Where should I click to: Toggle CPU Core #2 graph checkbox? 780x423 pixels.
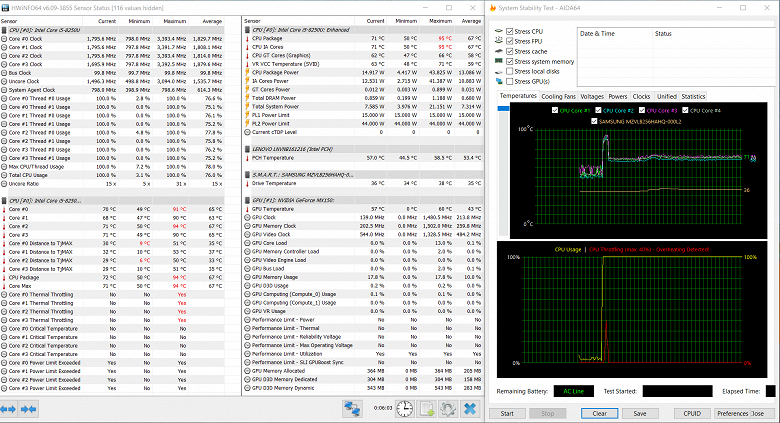coord(598,110)
